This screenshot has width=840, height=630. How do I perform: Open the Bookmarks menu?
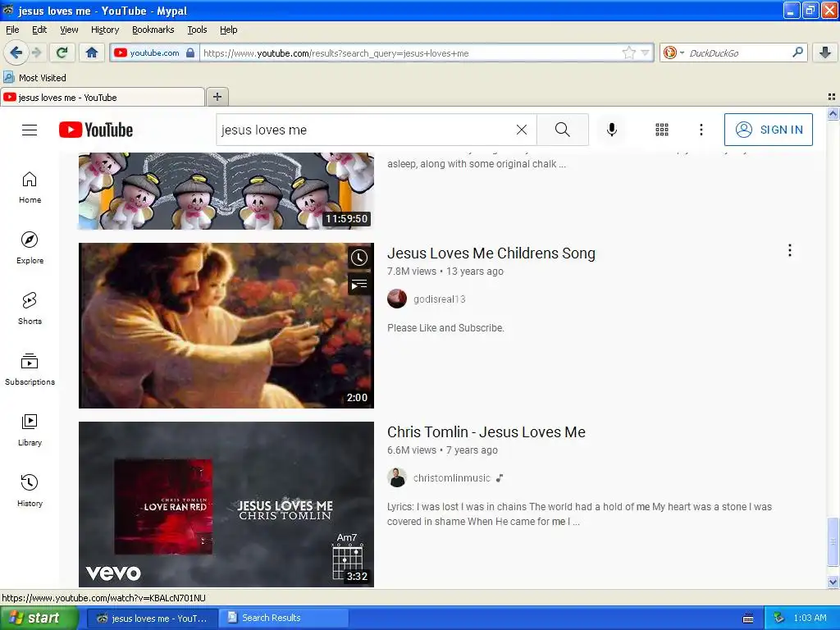pyautogui.click(x=153, y=30)
